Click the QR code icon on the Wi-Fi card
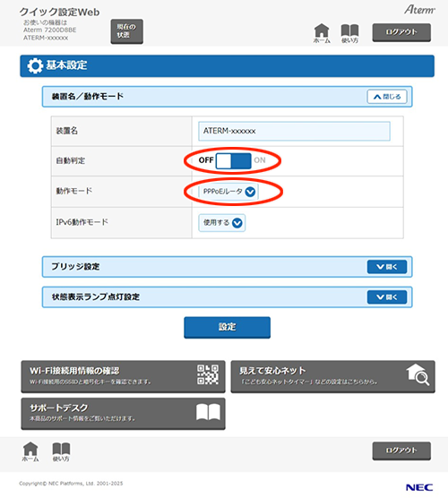Viewport: 448px width, 498px height. [x=208, y=374]
